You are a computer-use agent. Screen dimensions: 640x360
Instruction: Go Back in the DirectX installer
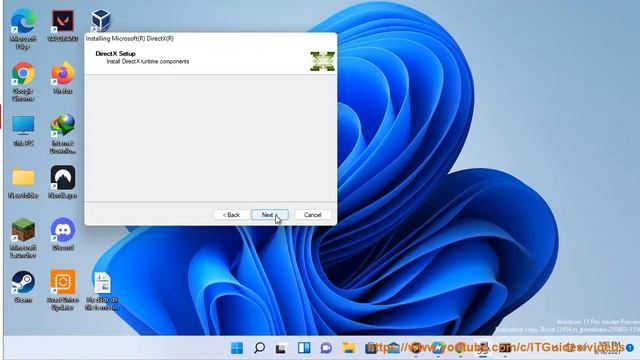231,215
